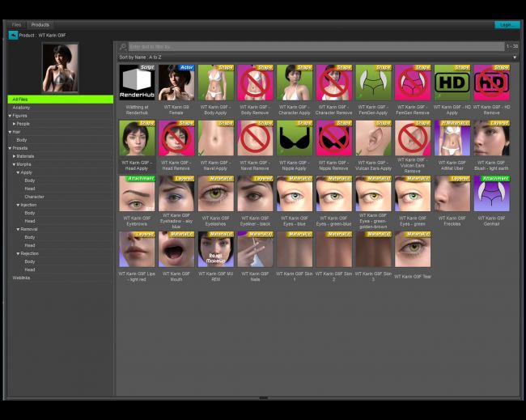
Task: Expand the Materials tree node
Action: pos(14,156)
